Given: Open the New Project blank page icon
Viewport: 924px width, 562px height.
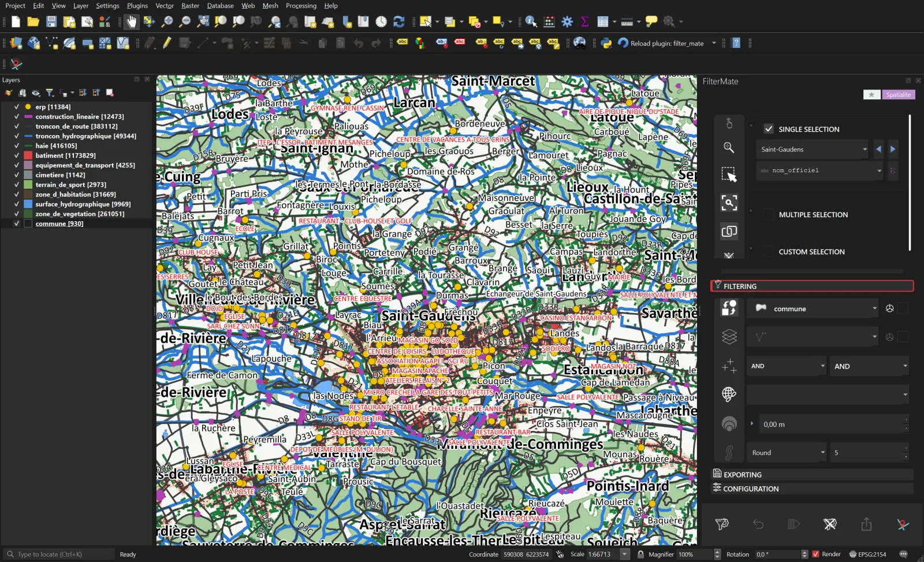Looking at the screenshot, I should [x=16, y=22].
